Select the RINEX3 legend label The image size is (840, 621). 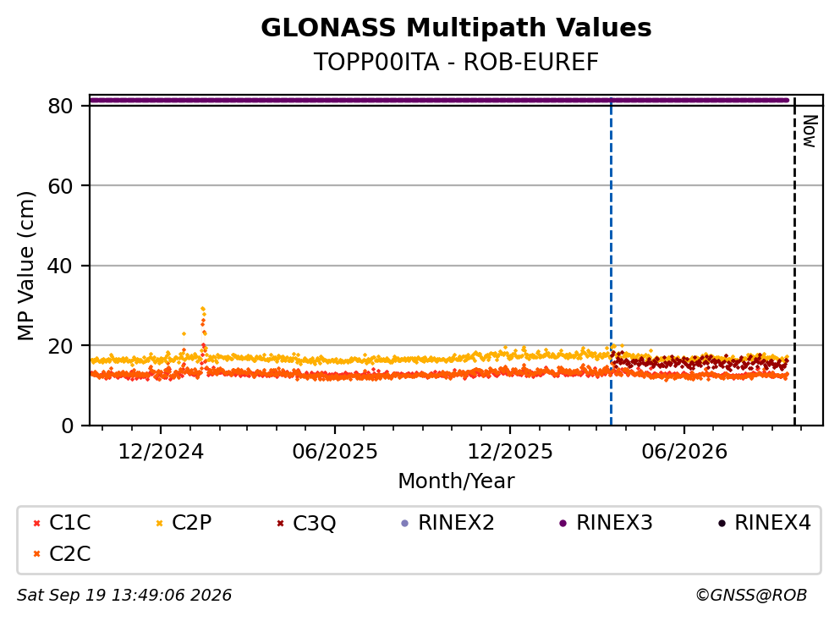pos(614,522)
